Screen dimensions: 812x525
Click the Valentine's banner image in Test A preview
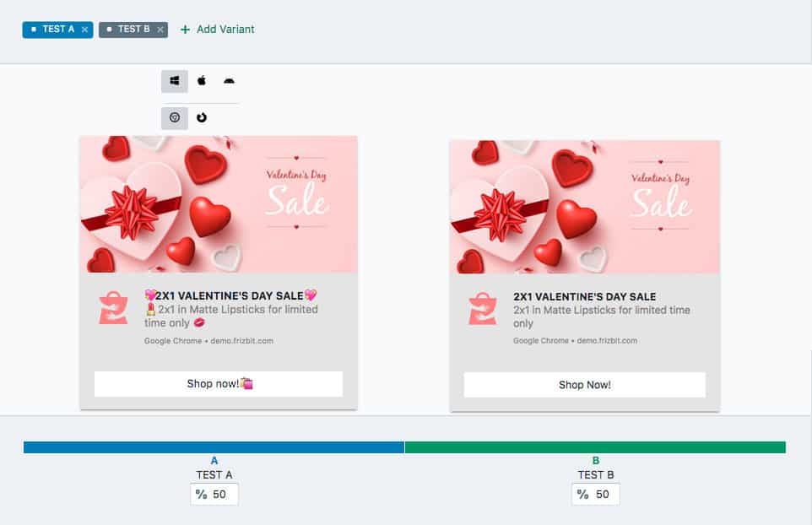(219, 204)
